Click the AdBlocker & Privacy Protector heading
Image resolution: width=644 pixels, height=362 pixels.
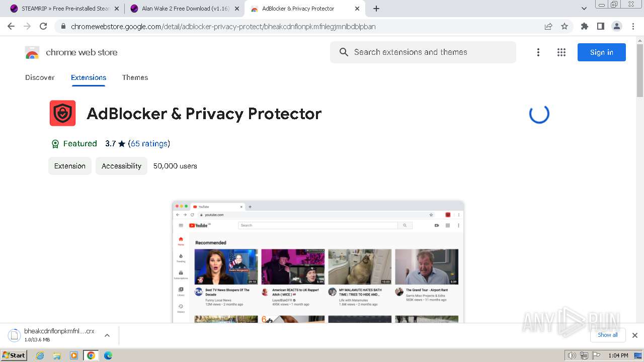point(204,114)
